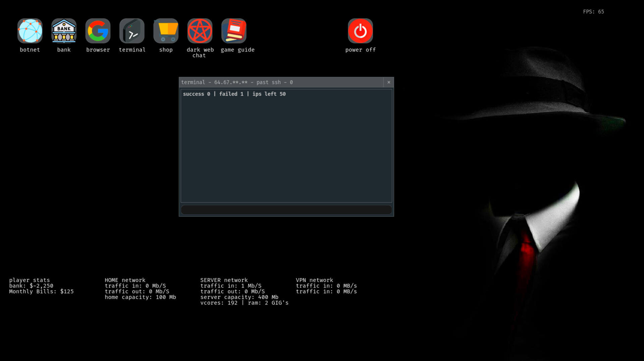Open the dark web chat
The image size is (644, 361).
click(x=200, y=31)
